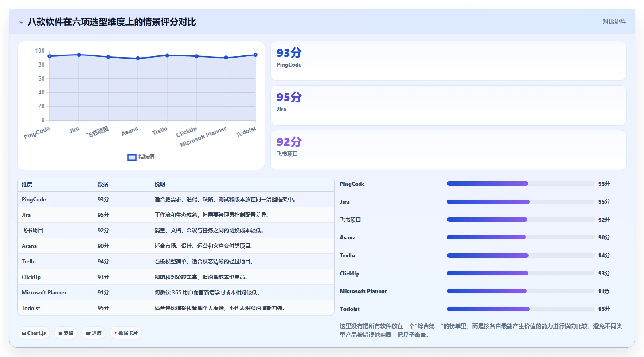The image size is (644, 357).
Task: Click the 对比矩阵 label in header
Action: point(614,22)
